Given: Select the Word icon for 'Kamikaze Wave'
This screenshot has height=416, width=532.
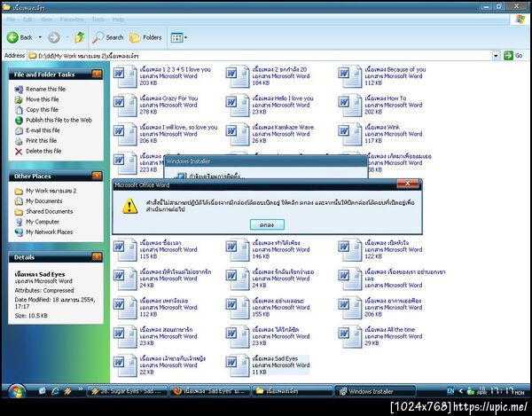Looking at the screenshot, I should click(x=238, y=134).
